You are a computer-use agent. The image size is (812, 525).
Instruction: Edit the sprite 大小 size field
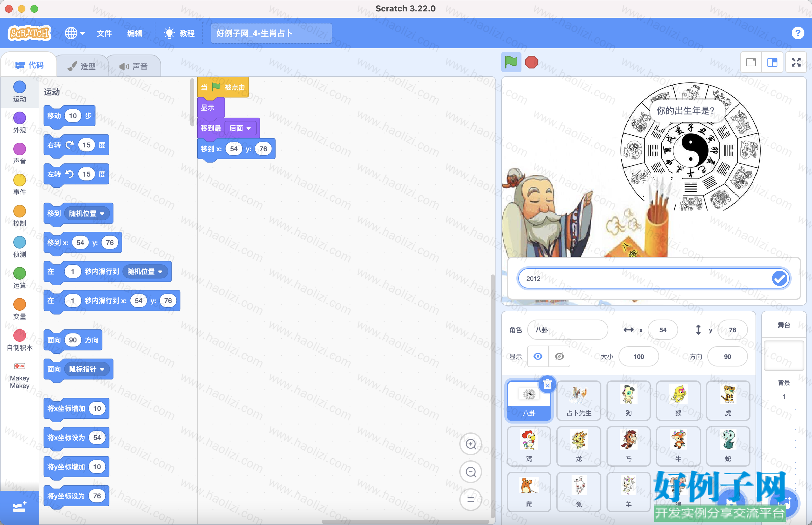point(638,356)
